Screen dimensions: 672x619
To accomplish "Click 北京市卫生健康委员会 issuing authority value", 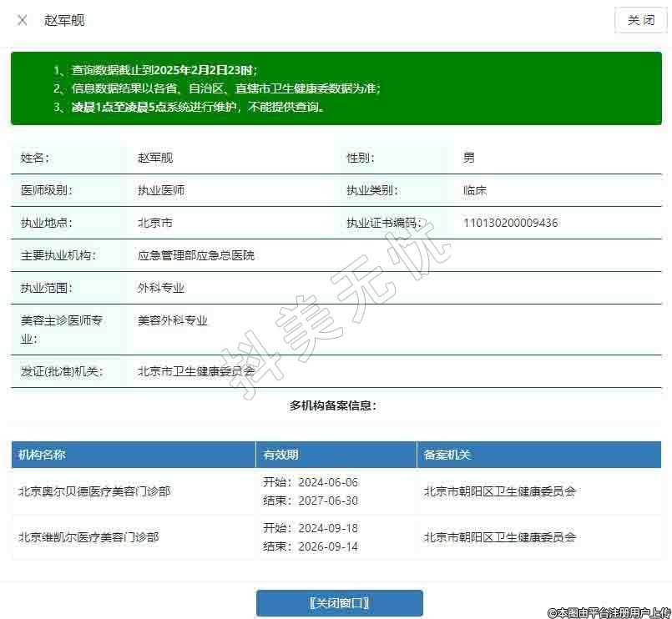I will [196, 371].
